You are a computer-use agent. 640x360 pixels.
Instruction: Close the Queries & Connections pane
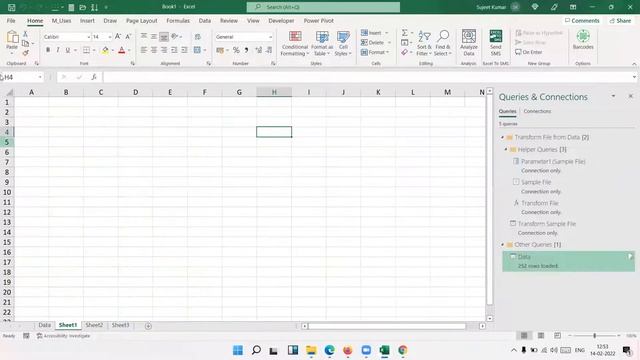click(x=630, y=96)
